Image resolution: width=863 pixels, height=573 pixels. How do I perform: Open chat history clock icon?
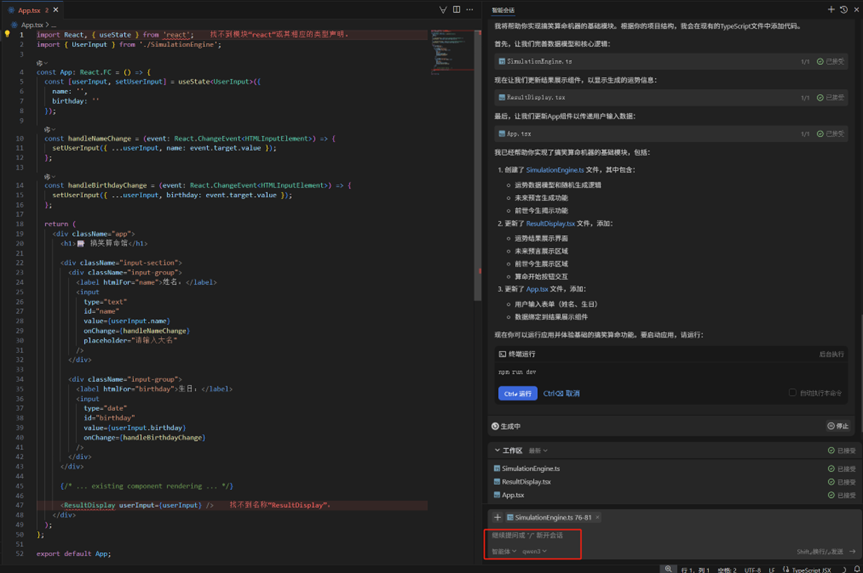844,9
